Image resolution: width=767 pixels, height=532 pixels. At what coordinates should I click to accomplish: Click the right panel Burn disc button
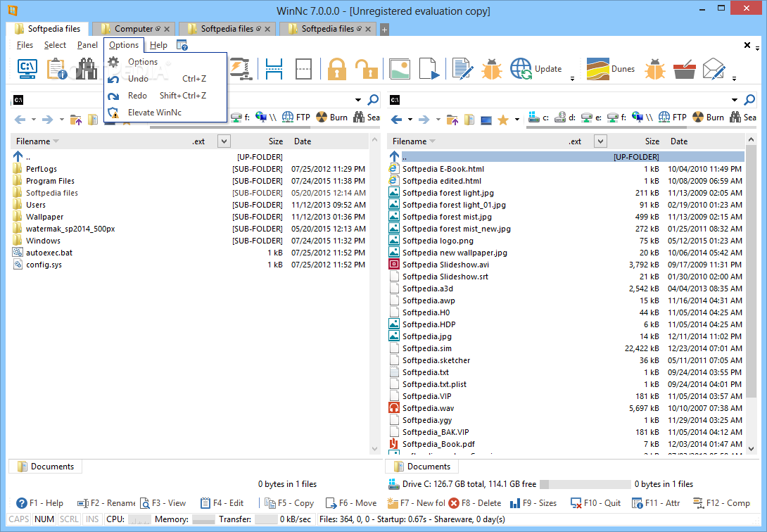tap(709, 118)
